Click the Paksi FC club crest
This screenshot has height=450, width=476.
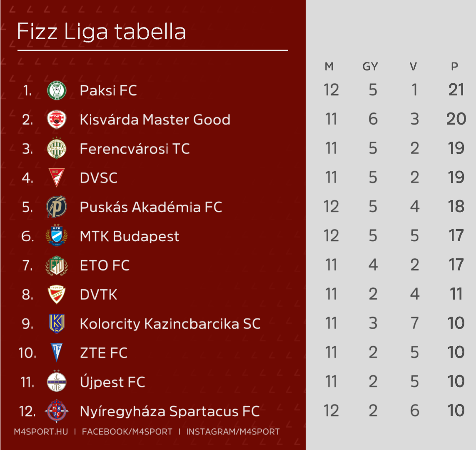pyautogui.click(x=57, y=90)
